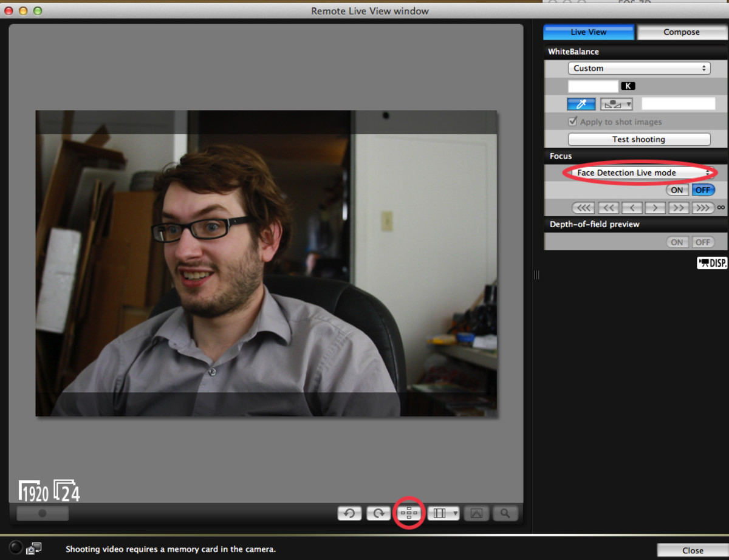Image resolution: width=729 pixels, height=560 pixels.
Task: Click the histogram display icon
Action: (476, 513)
